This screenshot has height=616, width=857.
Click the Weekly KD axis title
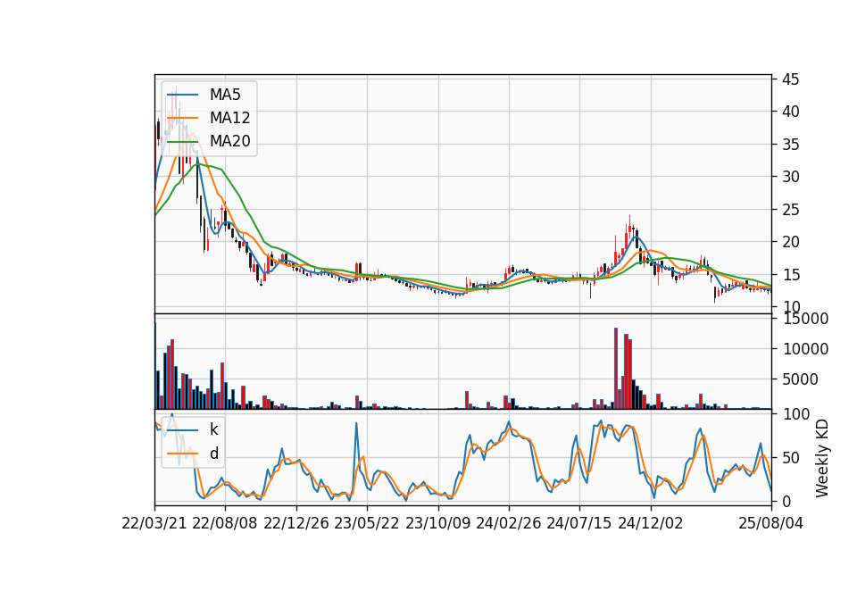(x=822, y=458)
